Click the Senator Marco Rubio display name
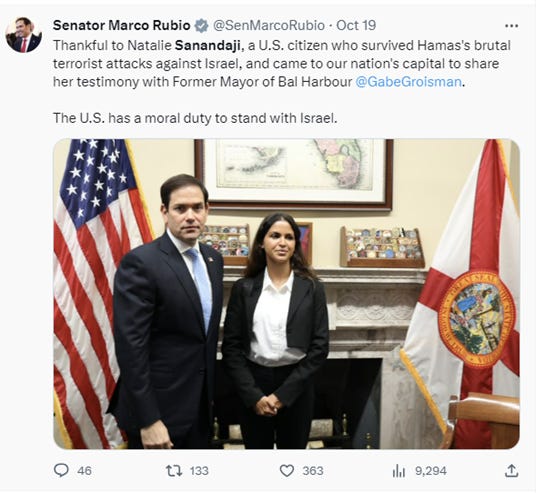 click(x=122, y=25)
